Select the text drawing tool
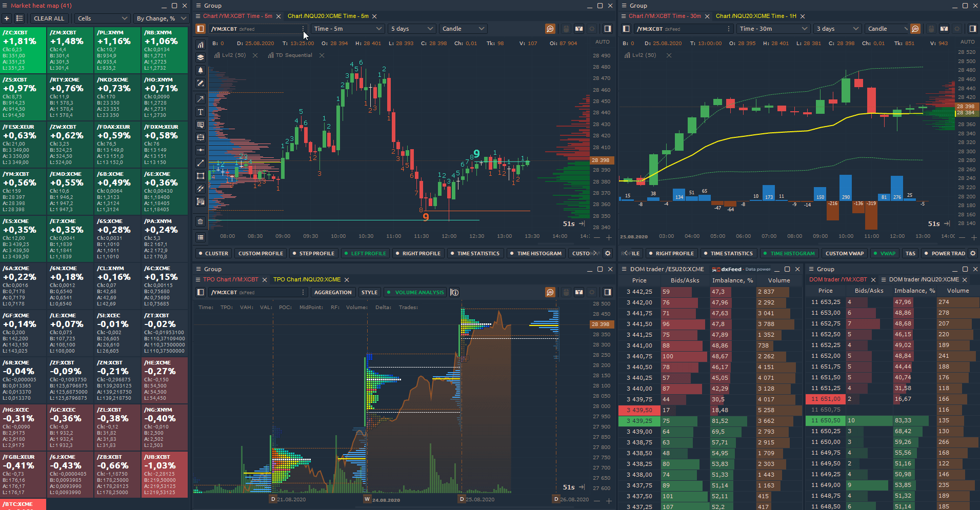This screenshot has width=980, height=510. pos(201,112)
